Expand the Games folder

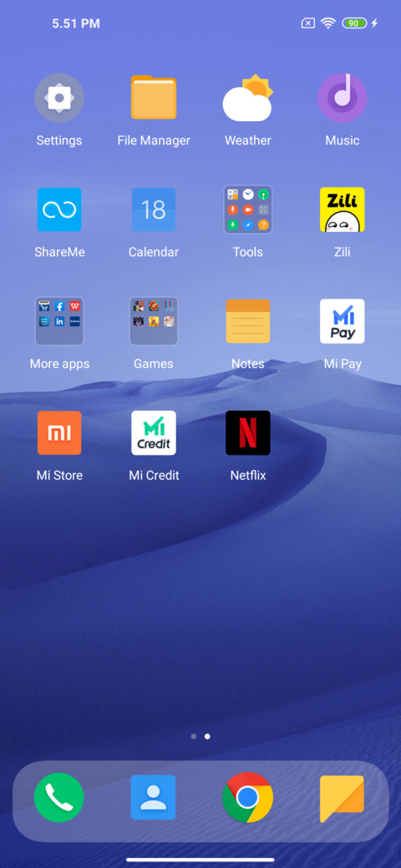tap(154, 321)
